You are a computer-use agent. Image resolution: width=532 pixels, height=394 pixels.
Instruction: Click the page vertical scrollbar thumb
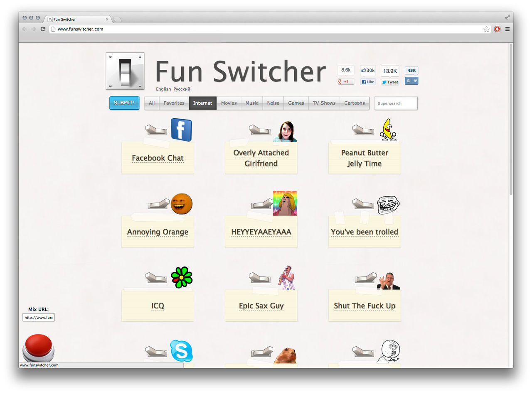coord(511,119)
